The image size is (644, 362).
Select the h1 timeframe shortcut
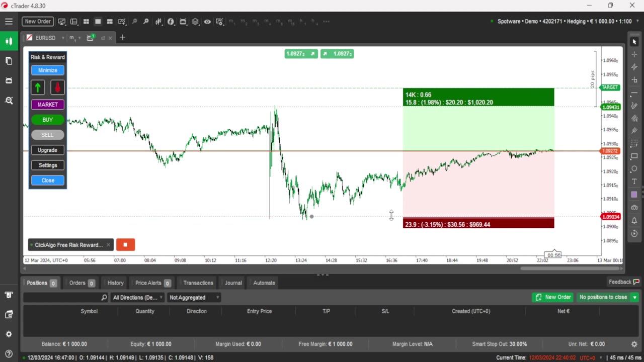302,22
